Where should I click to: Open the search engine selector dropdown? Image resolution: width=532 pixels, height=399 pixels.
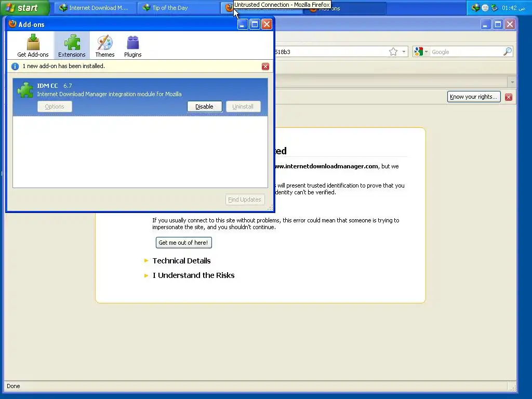click(421, 52)
